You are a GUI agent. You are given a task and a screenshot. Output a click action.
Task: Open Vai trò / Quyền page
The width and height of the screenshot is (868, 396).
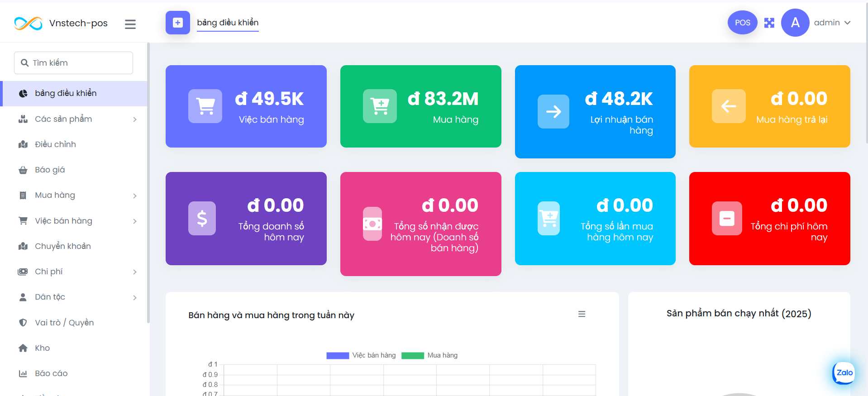[x=64, y=323]
